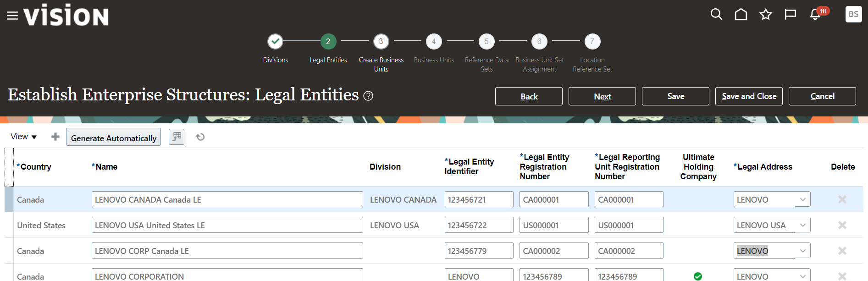Edit Legal Entity Registration Number US000001

[x=554, y=225]
